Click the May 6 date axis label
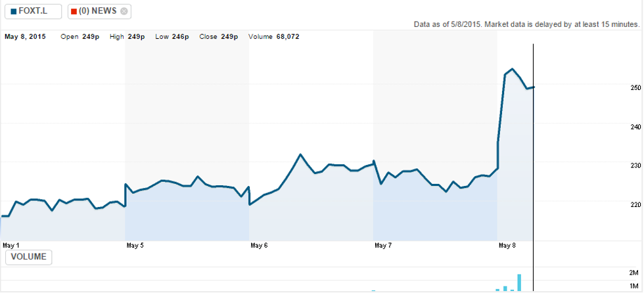This screenshot has width=644, height=293. 259,246
